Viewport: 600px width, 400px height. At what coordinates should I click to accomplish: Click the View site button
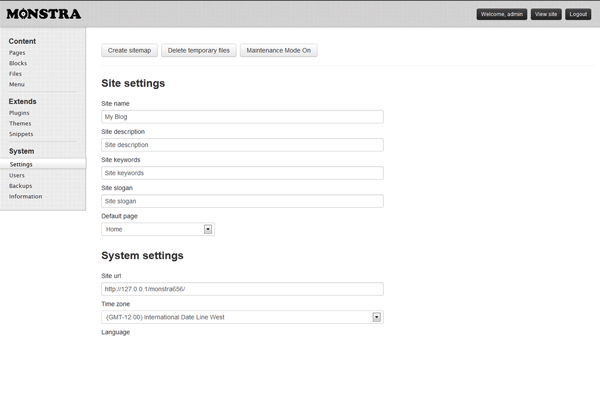point(545,14)
